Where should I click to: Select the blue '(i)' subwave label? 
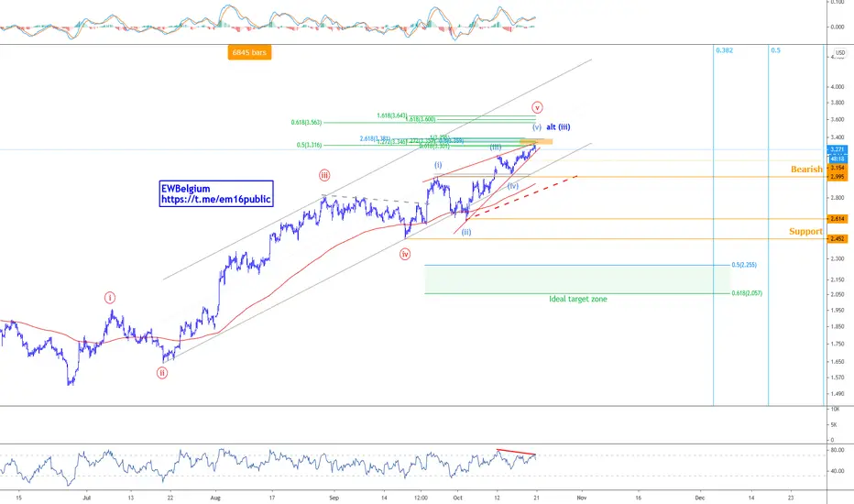[x=438, y=165]
